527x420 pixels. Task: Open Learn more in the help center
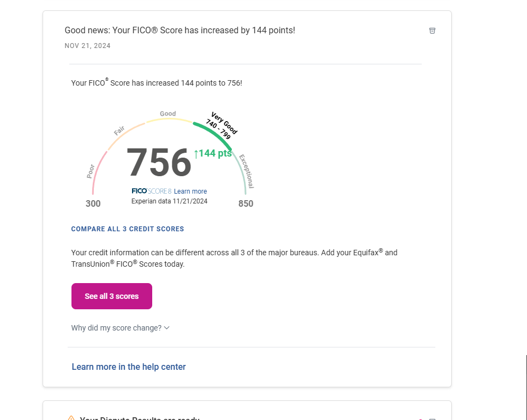129,367
